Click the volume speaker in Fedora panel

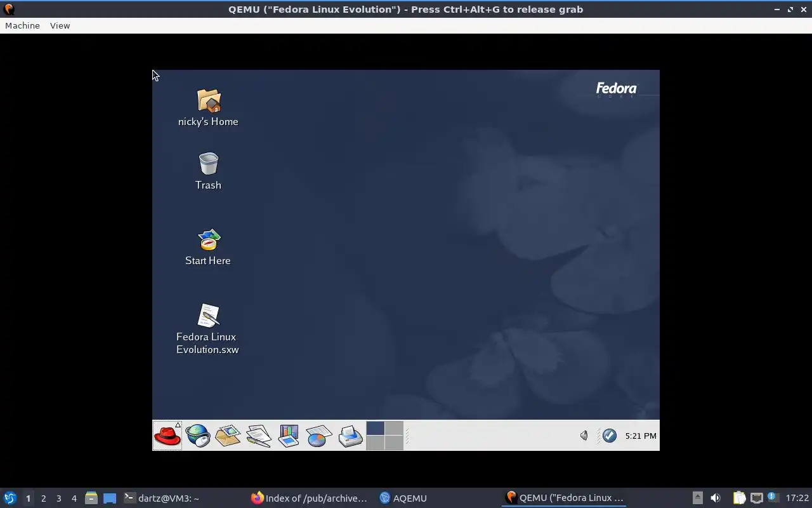[x=584, y=436]
